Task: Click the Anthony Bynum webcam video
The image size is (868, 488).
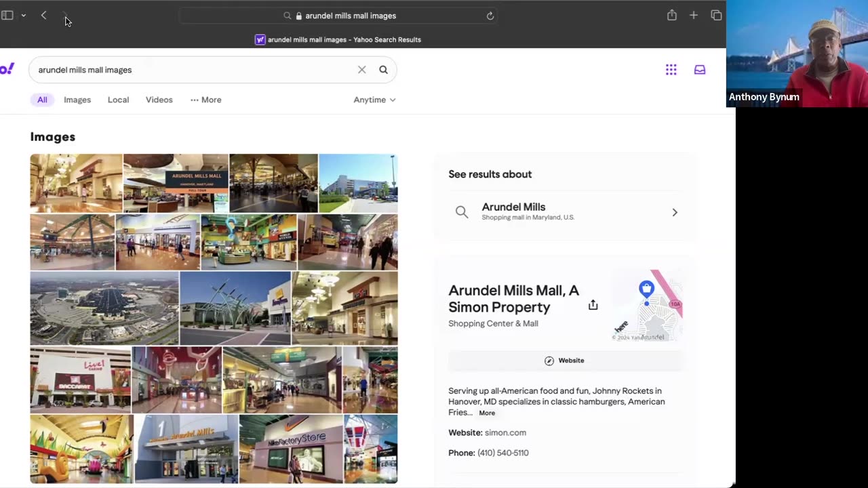Action: [x=797, y=54]
